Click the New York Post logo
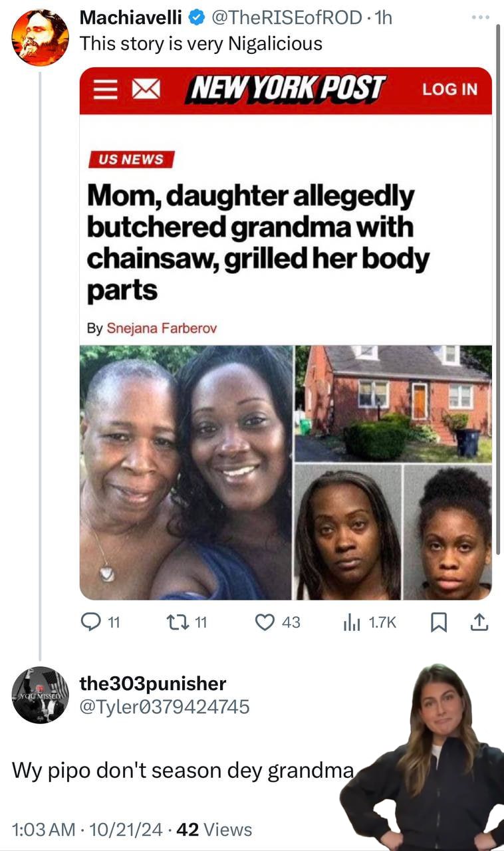This screenshot has height=851, width=504. tap(285, 90)
